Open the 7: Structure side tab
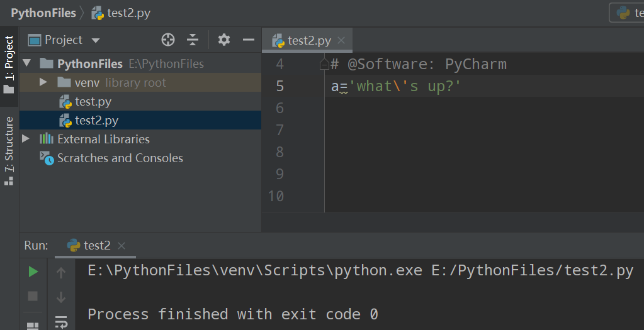This screenshot has height=330, width=644. [x=9, y=151]
